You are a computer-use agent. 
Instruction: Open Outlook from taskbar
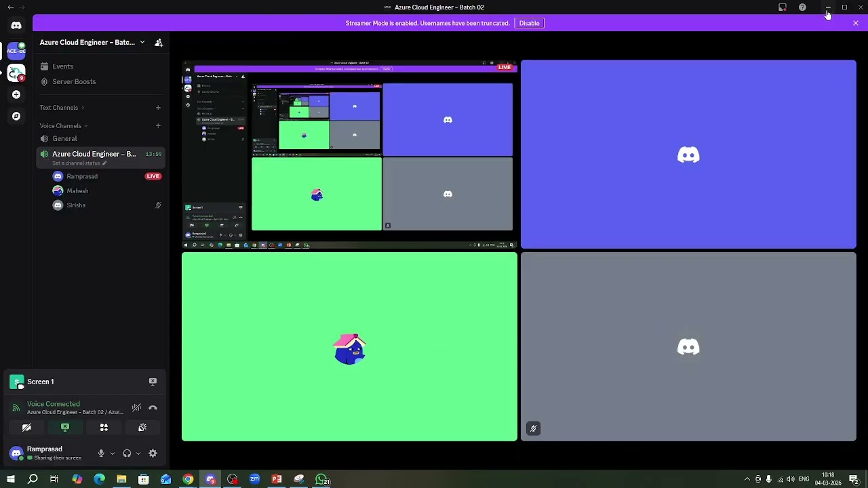click(166, 479)
